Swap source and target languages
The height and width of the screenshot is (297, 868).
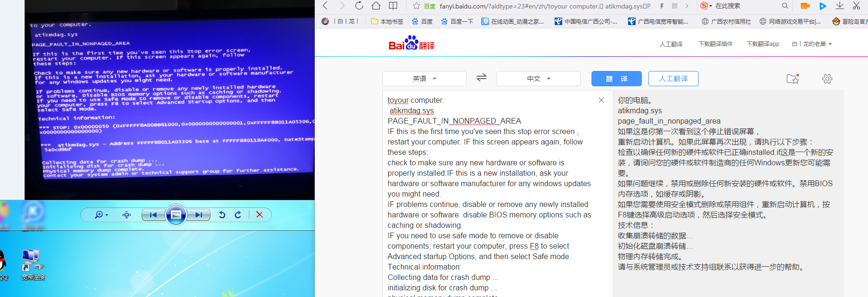(481, 78)
